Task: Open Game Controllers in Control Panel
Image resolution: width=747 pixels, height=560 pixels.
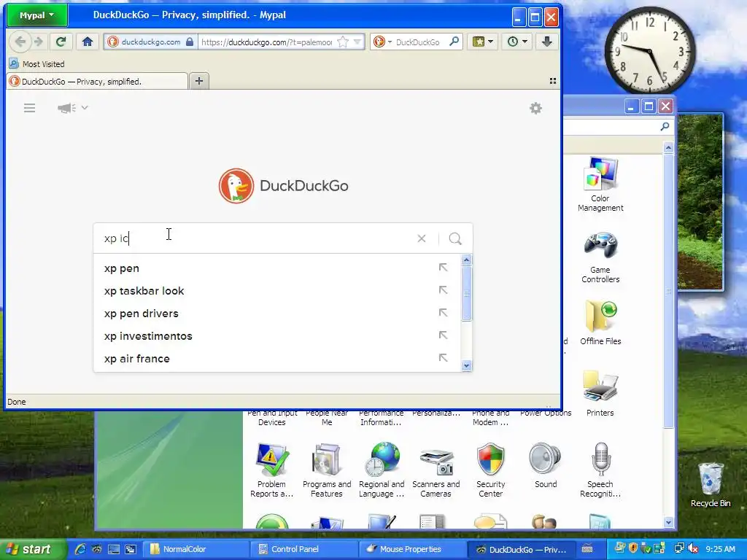Action: [x=600, y=257]
